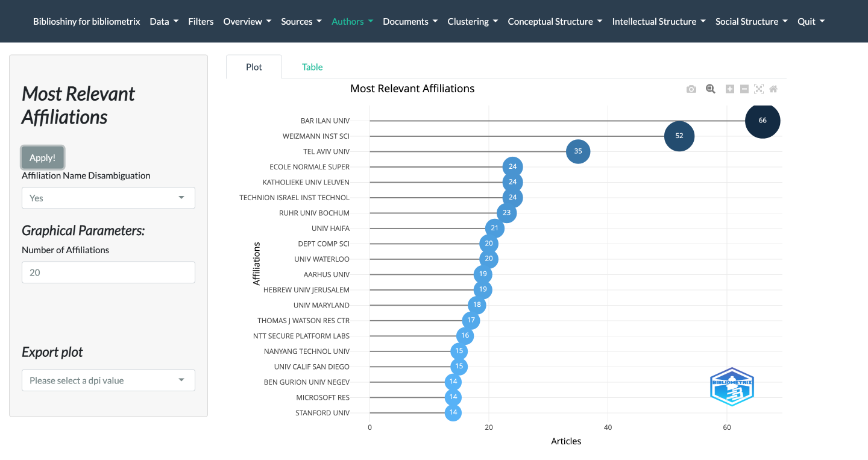Click the 20 bubble for Dept Comp Sci
Image resolution: width=868 pixels, height=460 pixels.
click(x=488, y=244)
